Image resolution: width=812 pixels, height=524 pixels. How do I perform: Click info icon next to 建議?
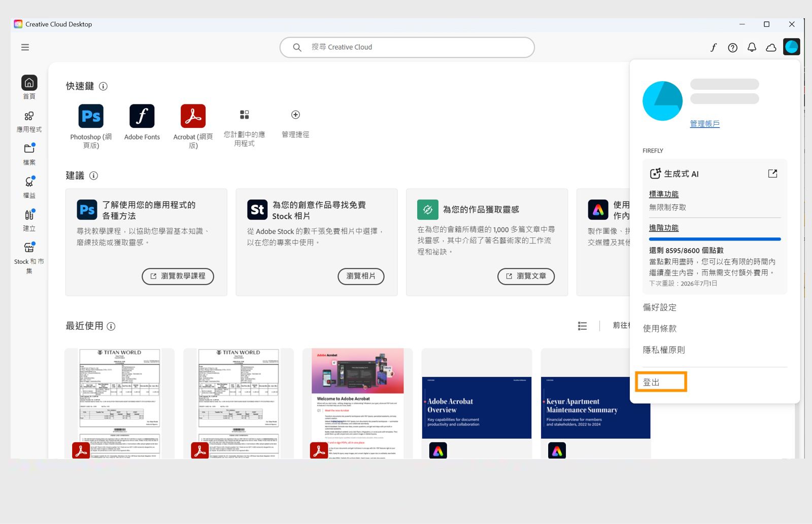point(93,176)
